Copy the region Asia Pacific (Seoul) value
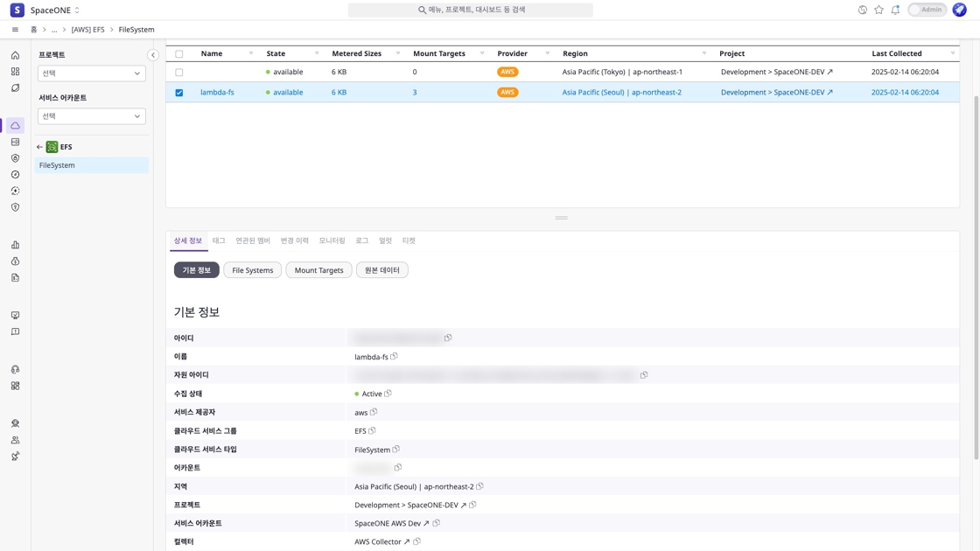 (x=480, y=486)
